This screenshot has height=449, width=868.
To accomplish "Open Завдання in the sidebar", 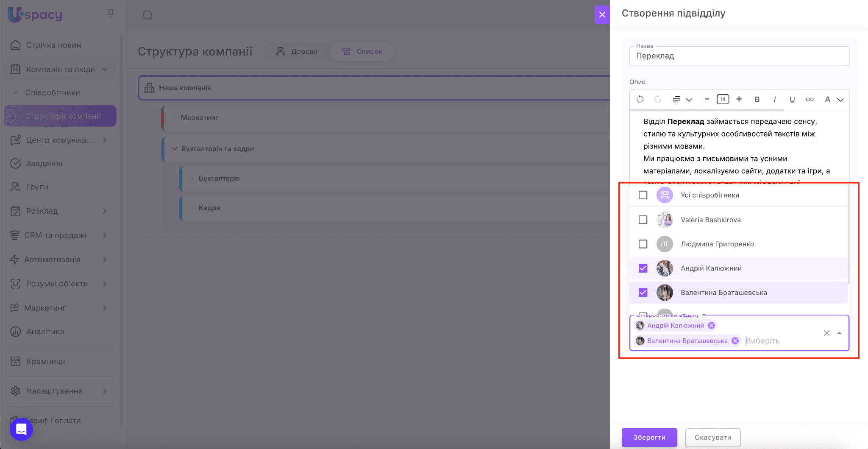I will [44, 164].
